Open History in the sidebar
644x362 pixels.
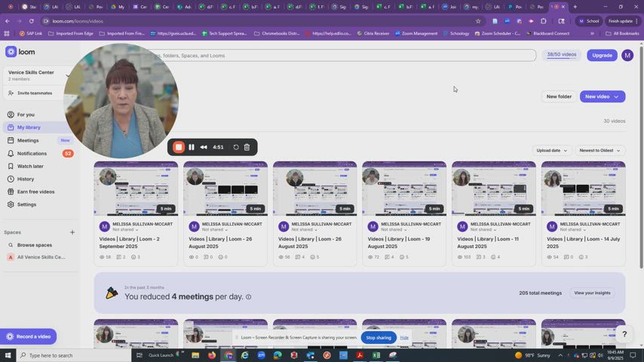click(x=26, y=179)
